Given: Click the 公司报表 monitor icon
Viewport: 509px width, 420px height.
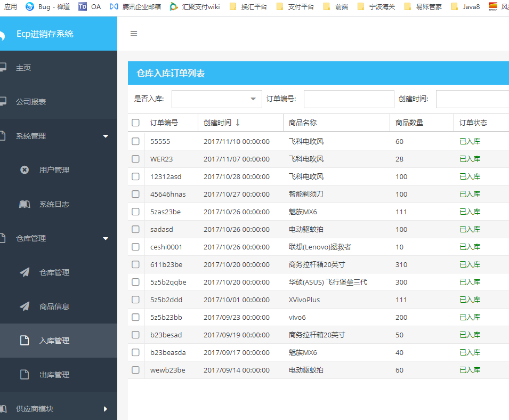Looking at the screenshot, I should [3, 101].
